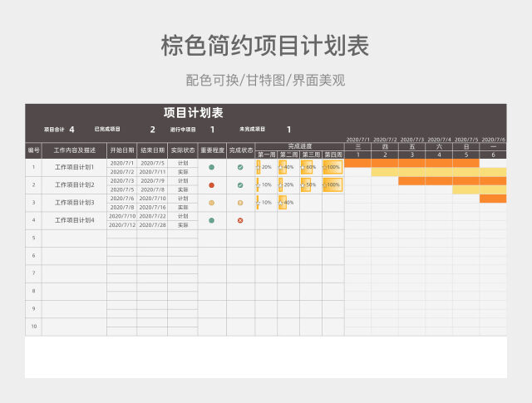Screen dimensions: 532x403
Task: Click the yellow importance dot for 工作项目计划3
Action: [211, 203]
